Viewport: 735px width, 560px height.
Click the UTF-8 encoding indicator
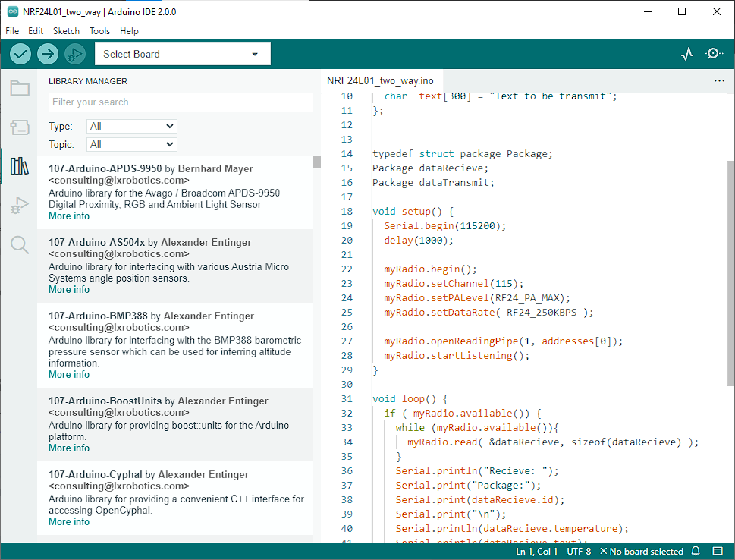(x=579, y=552)
